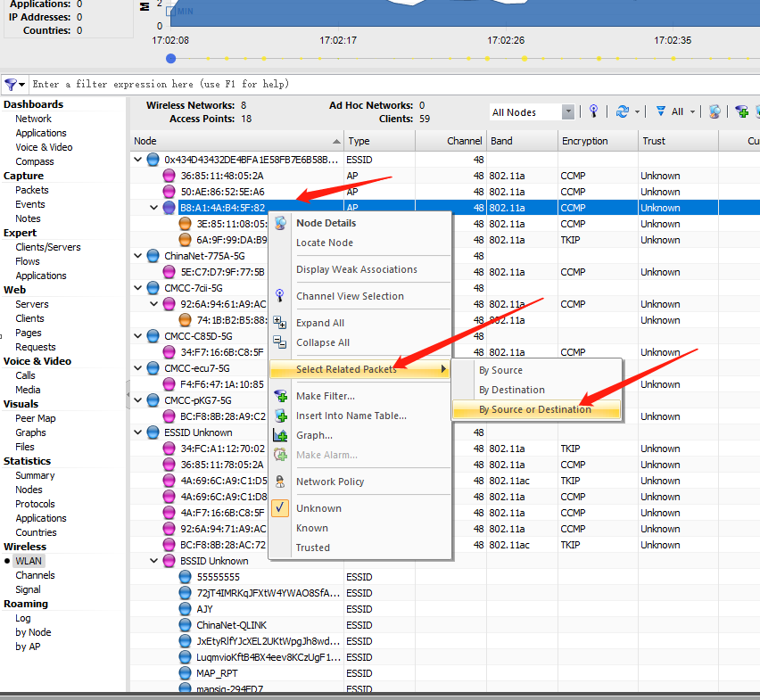Open Channels under Wireless
The width and height of the screenshot is (760, 700).
(35, 575)
